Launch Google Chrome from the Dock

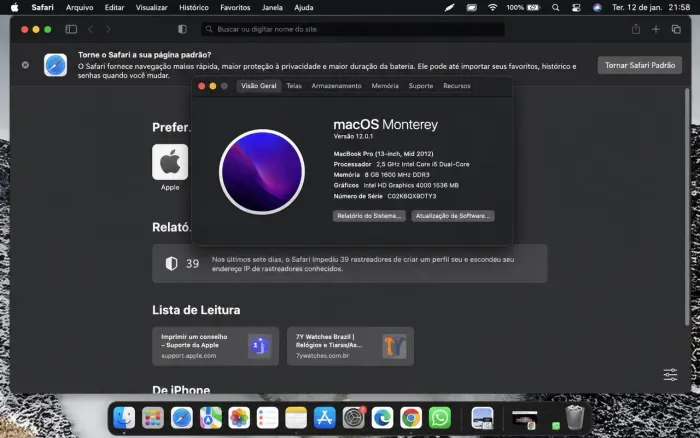[411, 418]
